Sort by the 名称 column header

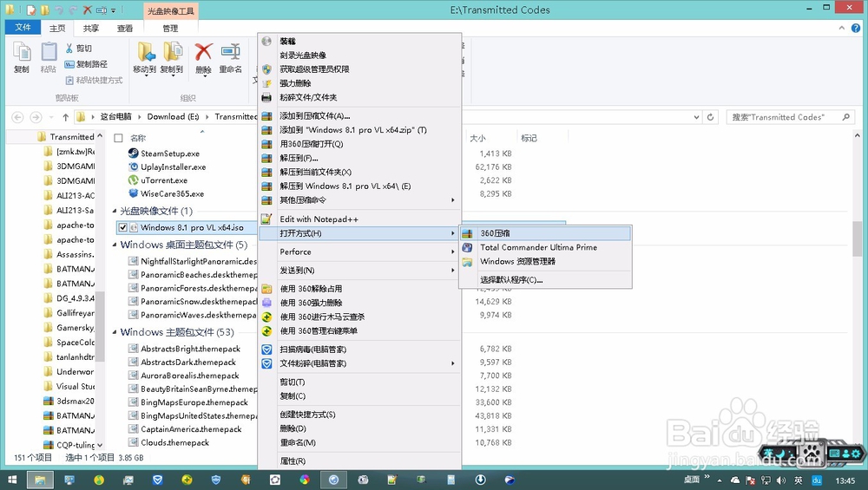(x=138, y=138)
